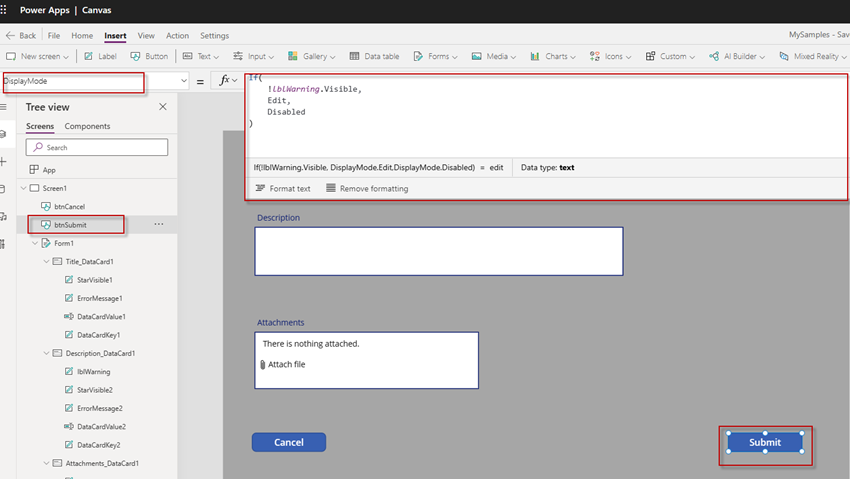This screenshot has width=850, height=479.
Task: Select ErrorMessage1 in the tree
Action: click(100, 299)
